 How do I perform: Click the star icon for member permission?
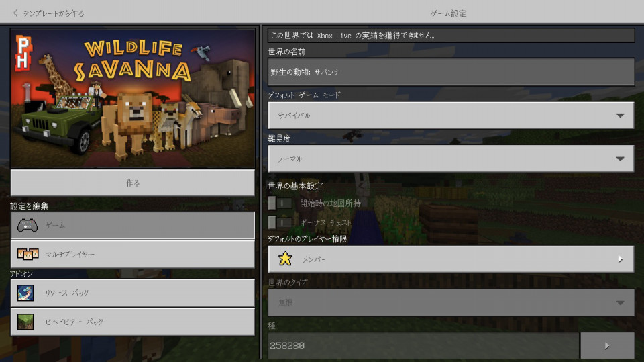coord(285,259)
